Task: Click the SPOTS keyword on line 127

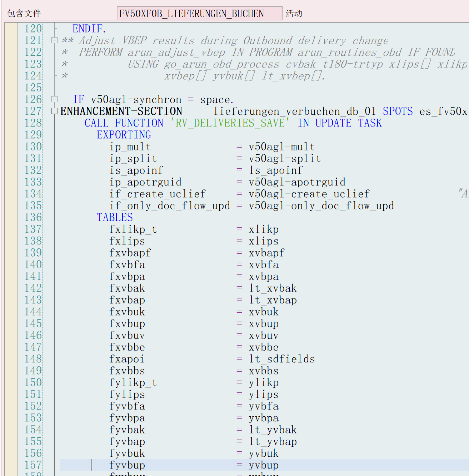Action: pos(398,111)
